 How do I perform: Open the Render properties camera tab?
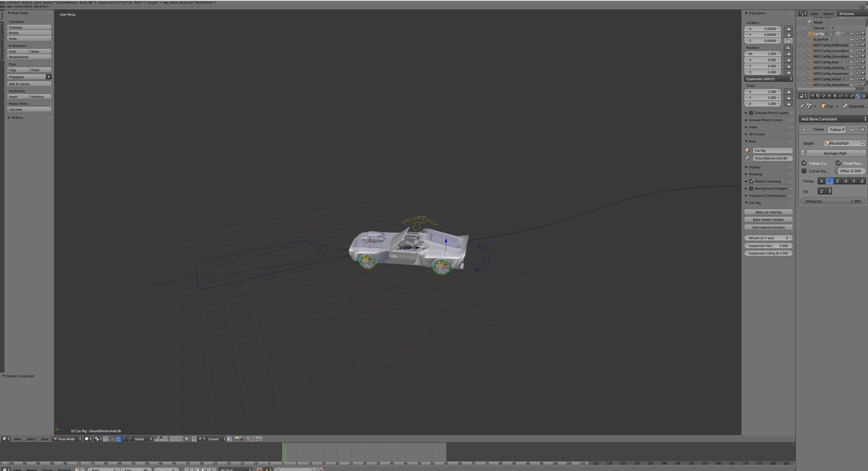click(812, 96)
